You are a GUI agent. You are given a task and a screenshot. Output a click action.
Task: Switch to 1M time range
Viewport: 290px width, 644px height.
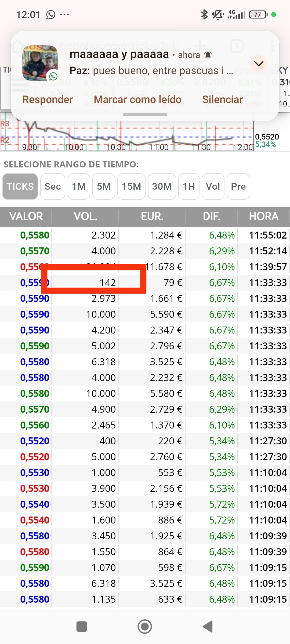(79, 186)
